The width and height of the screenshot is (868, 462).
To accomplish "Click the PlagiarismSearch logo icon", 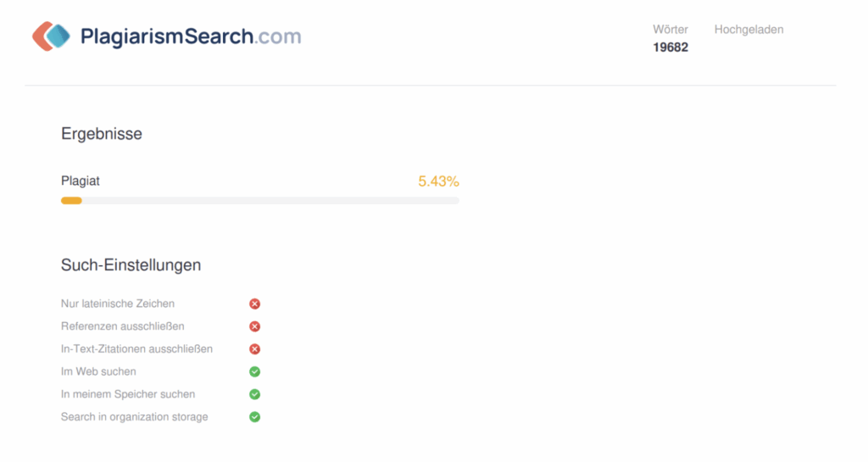I will [52, 36].
